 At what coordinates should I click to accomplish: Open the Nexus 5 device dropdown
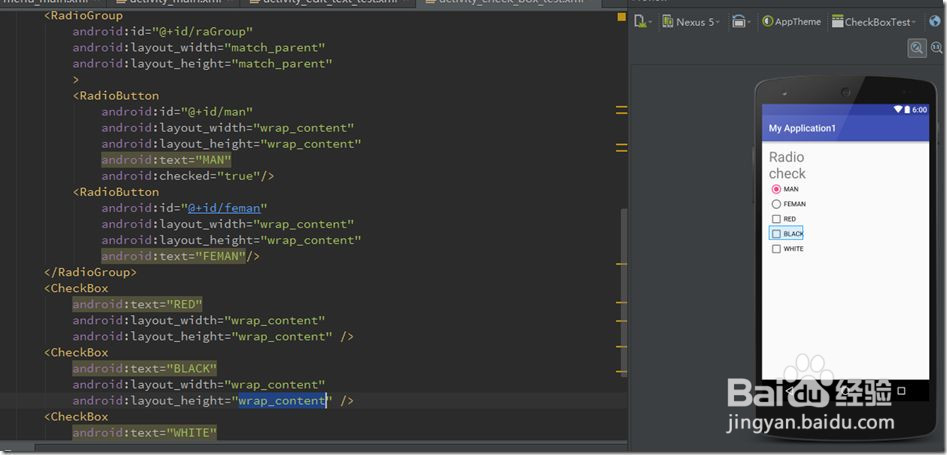click(691, 22)
